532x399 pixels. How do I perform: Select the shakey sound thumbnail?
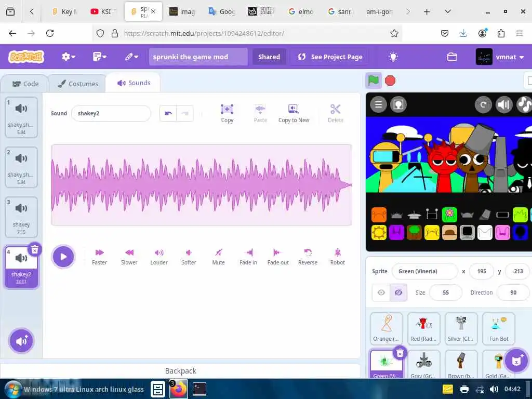point(21,217)
